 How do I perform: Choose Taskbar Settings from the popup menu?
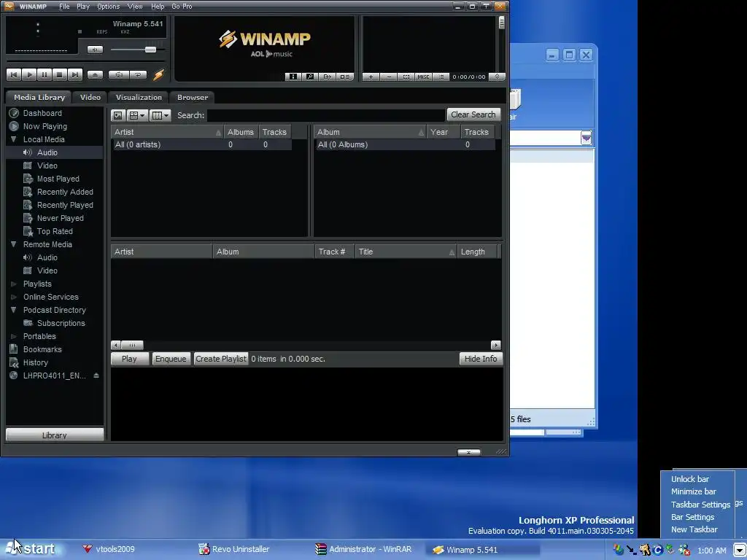(700, 505)
